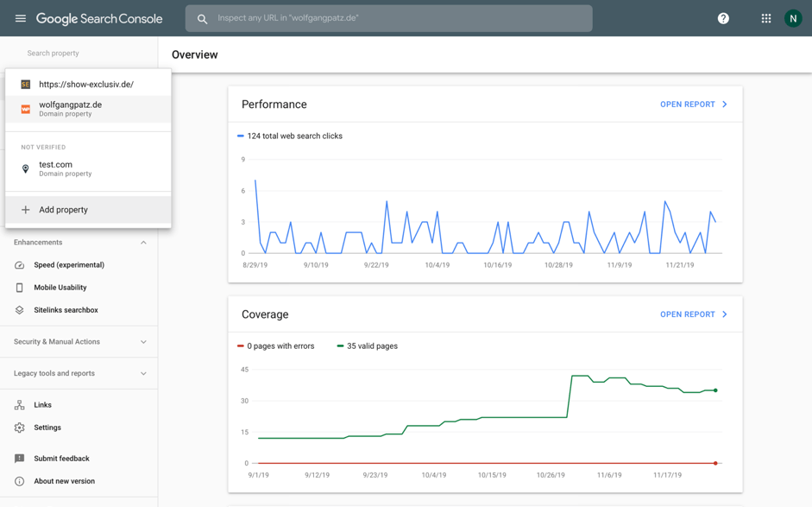
Task: Open the help question mark icon
Action: point(723,19)
